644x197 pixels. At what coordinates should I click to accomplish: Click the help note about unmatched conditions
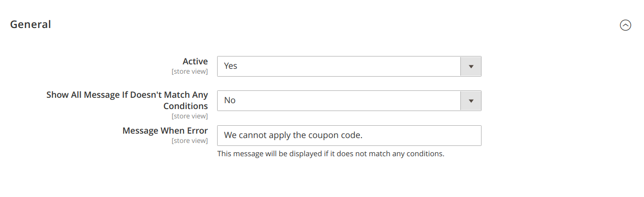click(330, 154)
